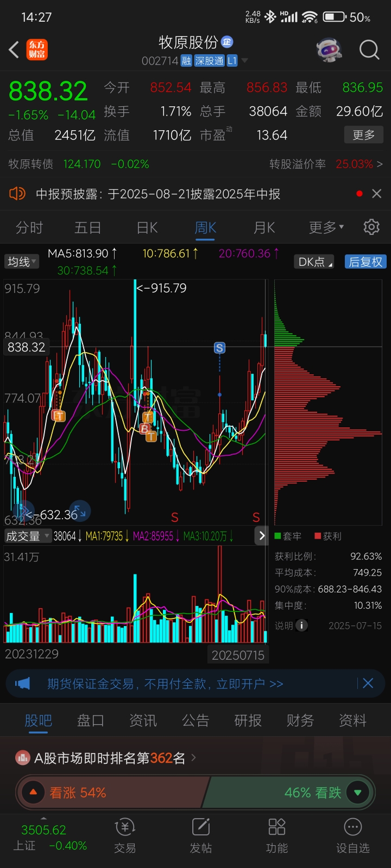Open 财务 tab
This screenshot has width=391, height=868.
300,720
